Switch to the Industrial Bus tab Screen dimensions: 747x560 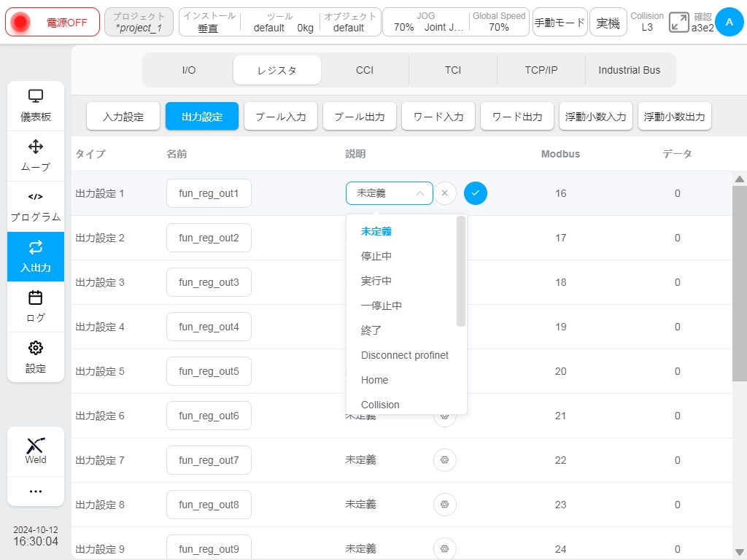click(629, 70)
